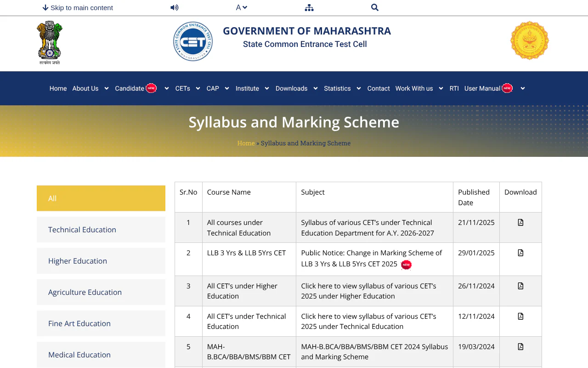Click the New badge beside User Manual

click(507, 88)
